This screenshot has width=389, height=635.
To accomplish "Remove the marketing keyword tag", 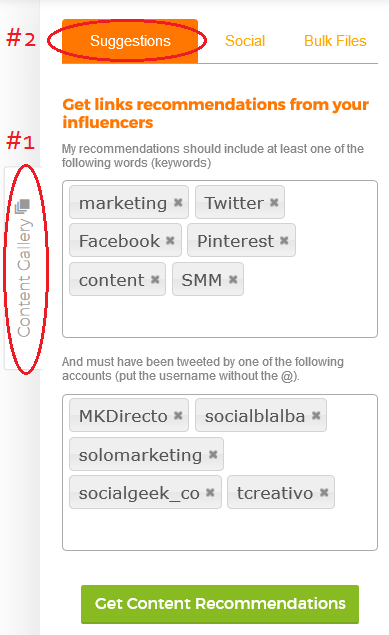I will pos(178,202).
